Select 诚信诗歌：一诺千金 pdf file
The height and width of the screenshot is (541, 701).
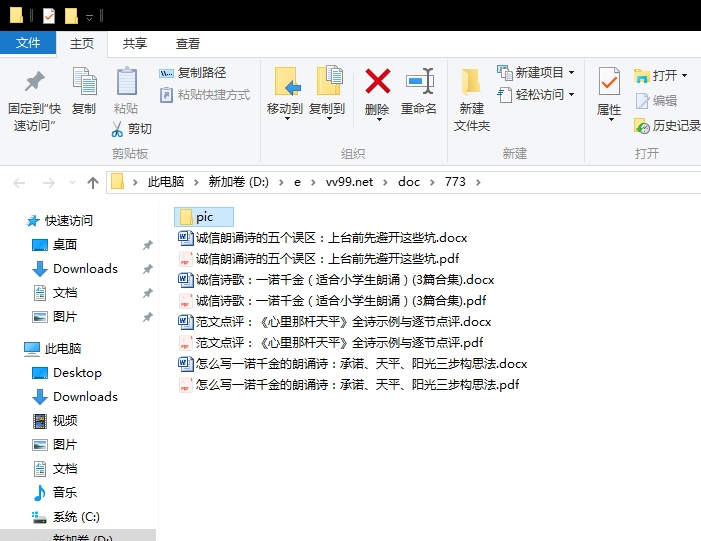332,300
